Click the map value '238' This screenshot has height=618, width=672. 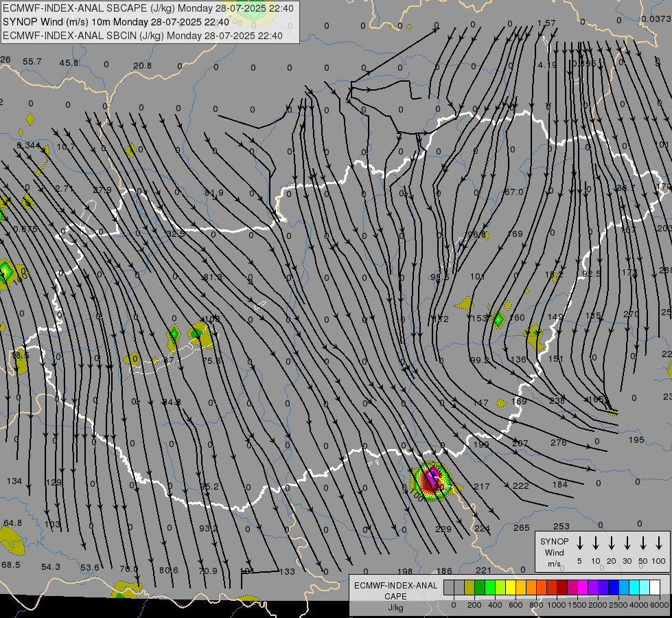[557, 400]
